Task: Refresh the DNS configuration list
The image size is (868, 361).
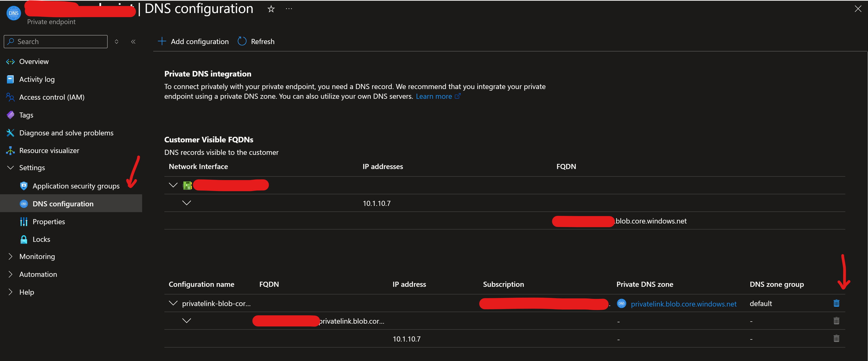Action: [x=256, y=41]
